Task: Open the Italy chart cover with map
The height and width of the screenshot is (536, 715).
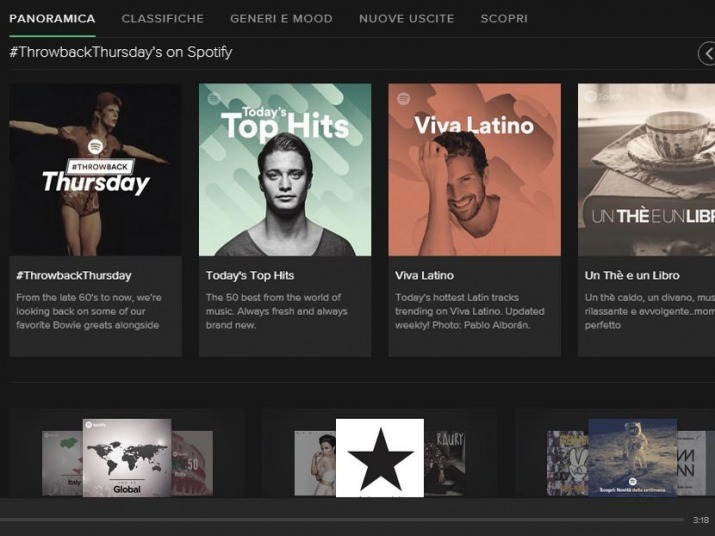Action: tap(62, 463)
